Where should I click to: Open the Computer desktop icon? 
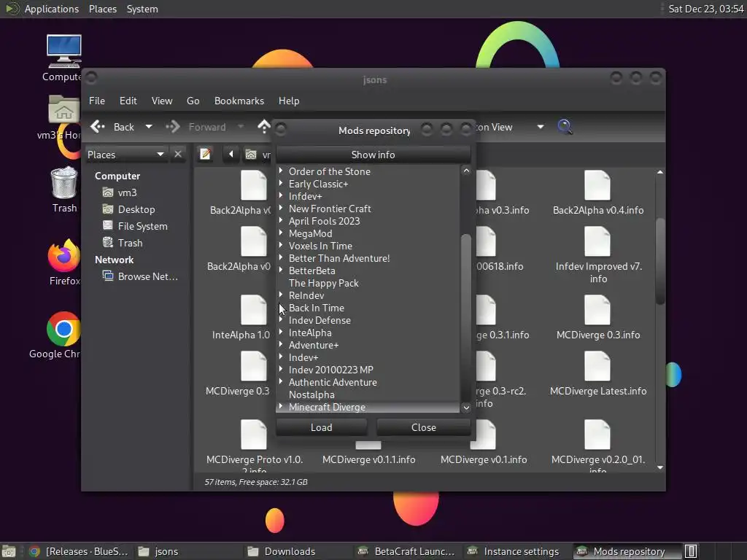(64, 52)
